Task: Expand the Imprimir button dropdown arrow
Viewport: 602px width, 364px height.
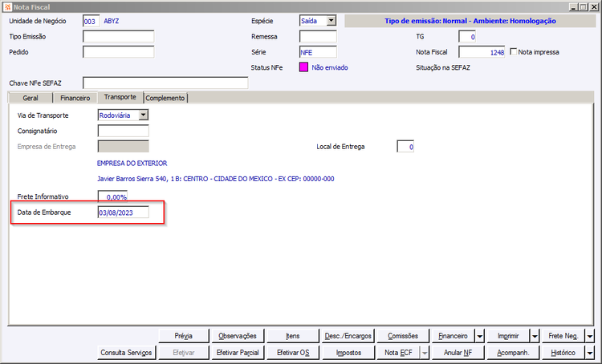Action: 535,336
